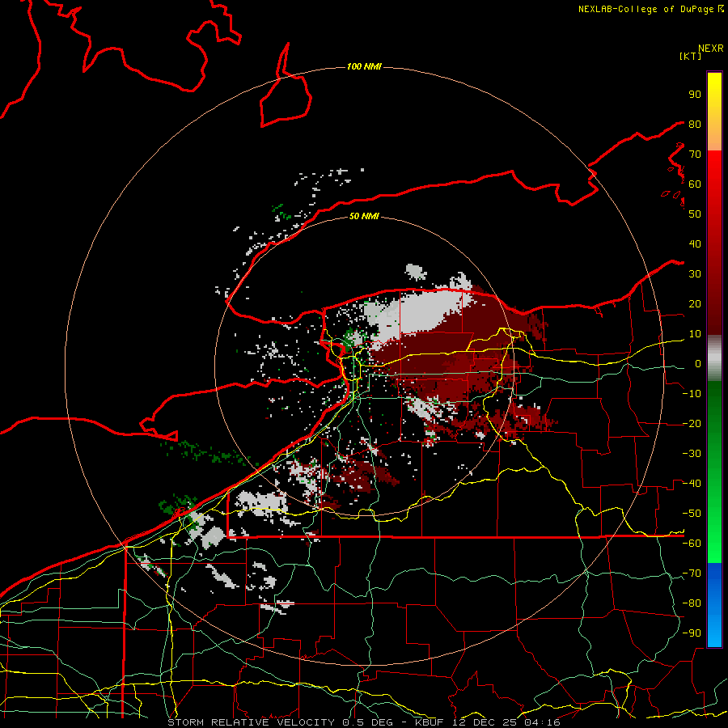Viewport: 728px width, 728px height.
Task: Click the blue bottom segment of color bar
Action: 714,605
